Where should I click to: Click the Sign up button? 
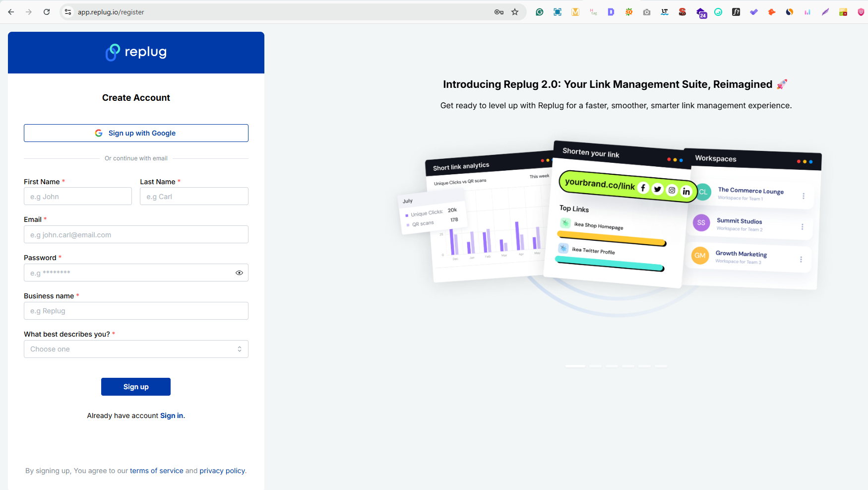tap(135, 386)
